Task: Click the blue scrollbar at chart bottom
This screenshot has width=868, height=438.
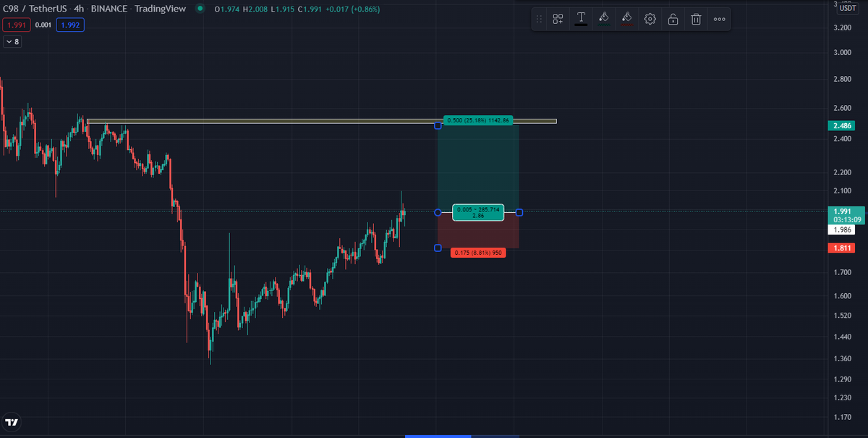Action: (438, 437)
